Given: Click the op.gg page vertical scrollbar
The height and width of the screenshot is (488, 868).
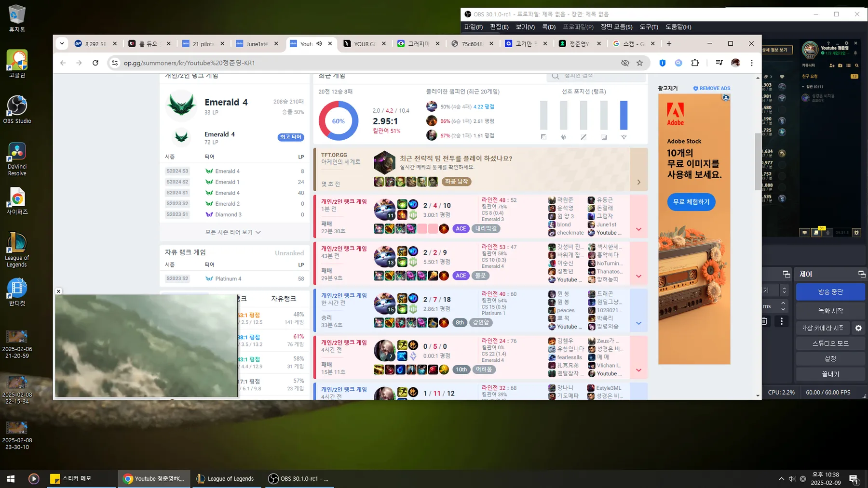Looking at the screenshot, I should [x=758, y=161].
